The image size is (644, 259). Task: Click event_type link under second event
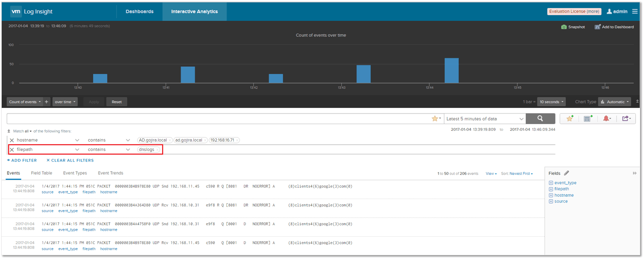[x=68, y=211]
